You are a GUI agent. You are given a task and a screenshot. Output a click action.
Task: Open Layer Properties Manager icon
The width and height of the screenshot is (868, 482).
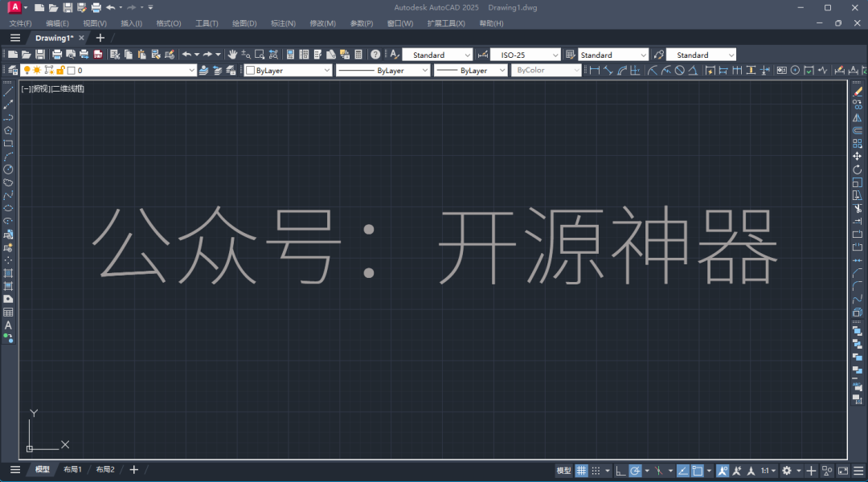click(12, 70)
